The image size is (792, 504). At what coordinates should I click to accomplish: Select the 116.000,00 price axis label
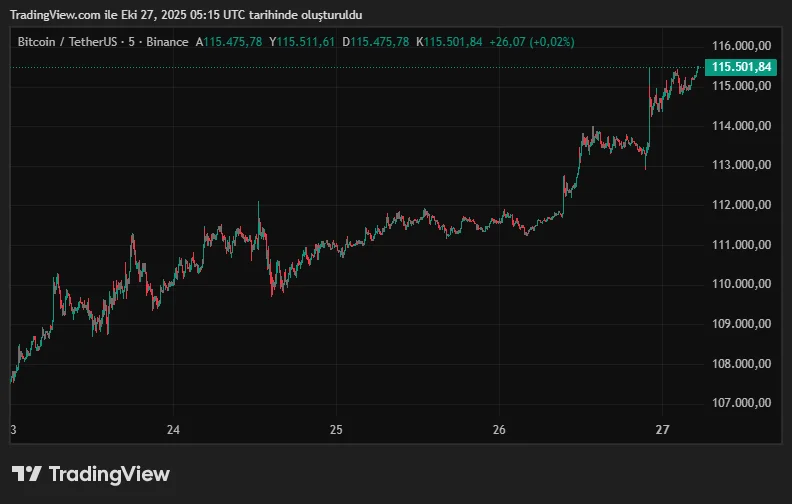coord(741,46)
